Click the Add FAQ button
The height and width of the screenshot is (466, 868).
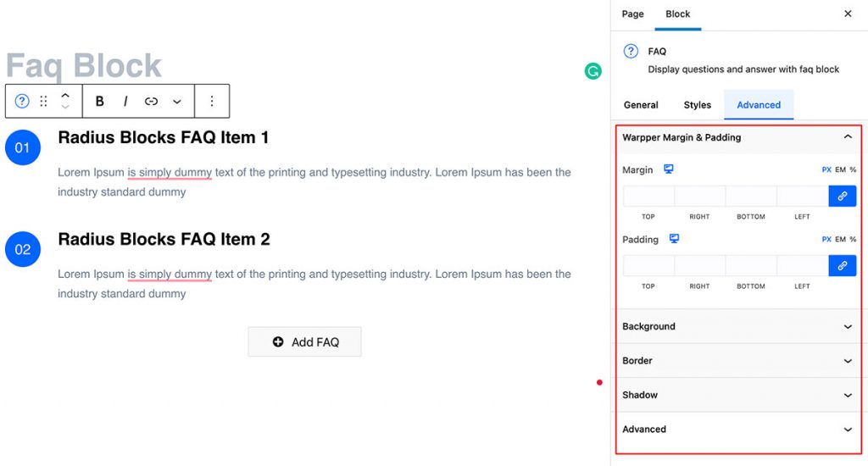point(305,342)
